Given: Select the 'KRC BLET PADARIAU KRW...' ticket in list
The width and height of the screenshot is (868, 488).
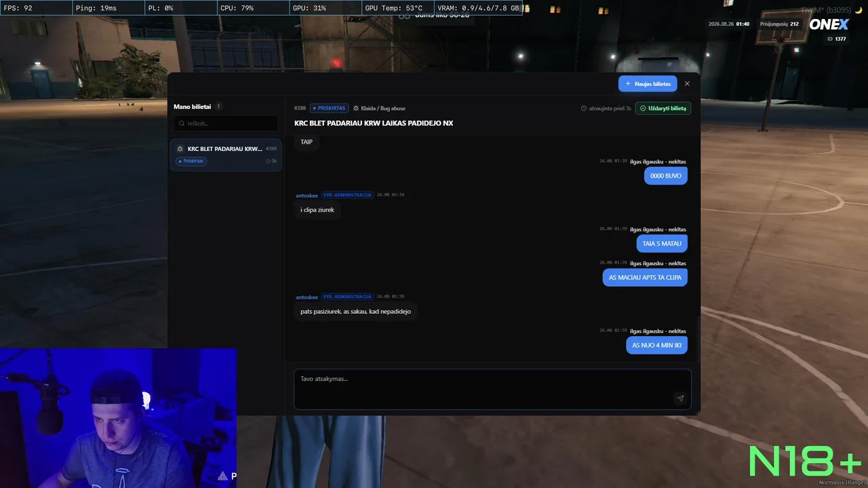Looking at the screenshot, I should coord(225,155).
